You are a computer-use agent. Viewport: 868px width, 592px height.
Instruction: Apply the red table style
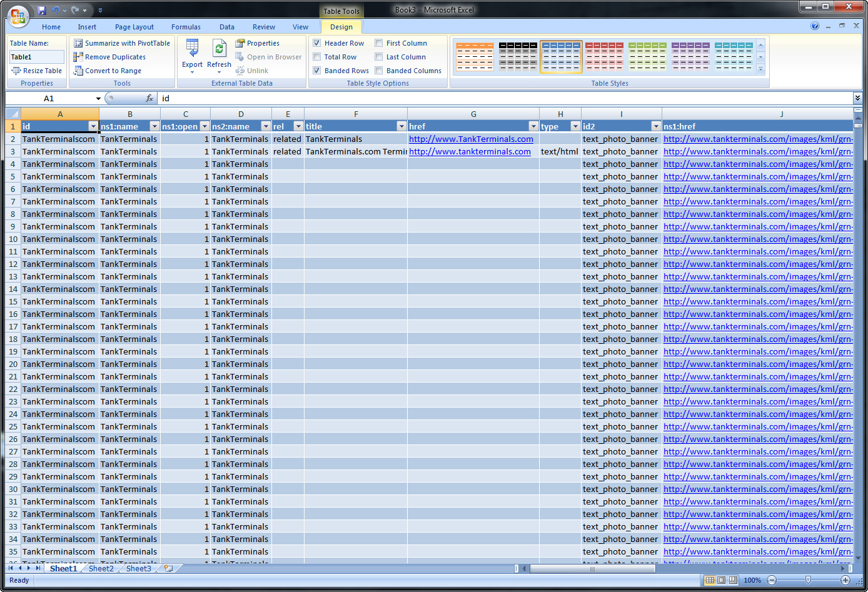coord(604,56)
